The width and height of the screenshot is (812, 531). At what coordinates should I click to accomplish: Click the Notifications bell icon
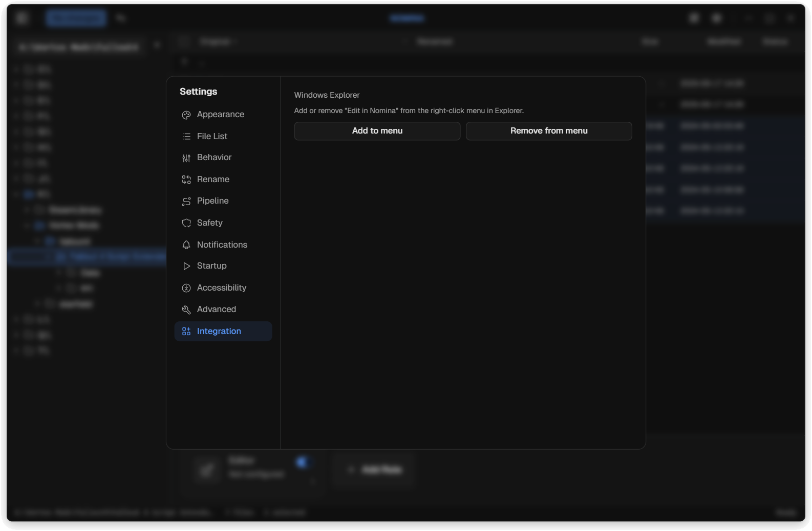point(186,245)
